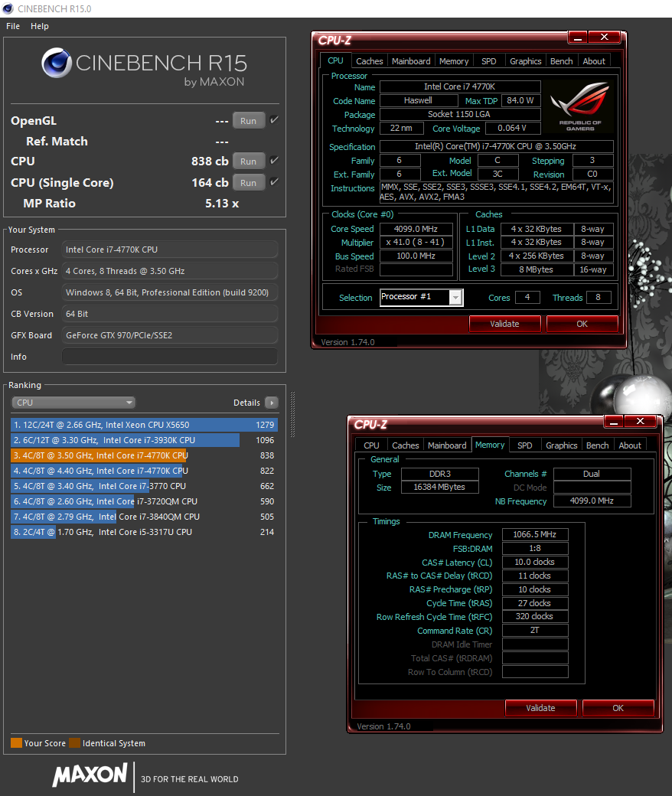Select ranking row Intel Core i7-3720QM CPU
This screenshot has width=672, height=796.
click(x=144, y=501)
